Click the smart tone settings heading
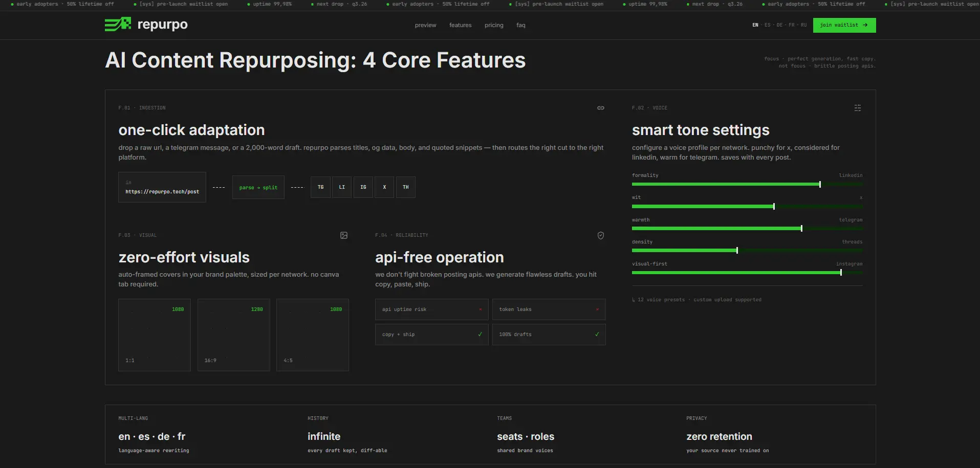980x468 pixels. (701, 130)
